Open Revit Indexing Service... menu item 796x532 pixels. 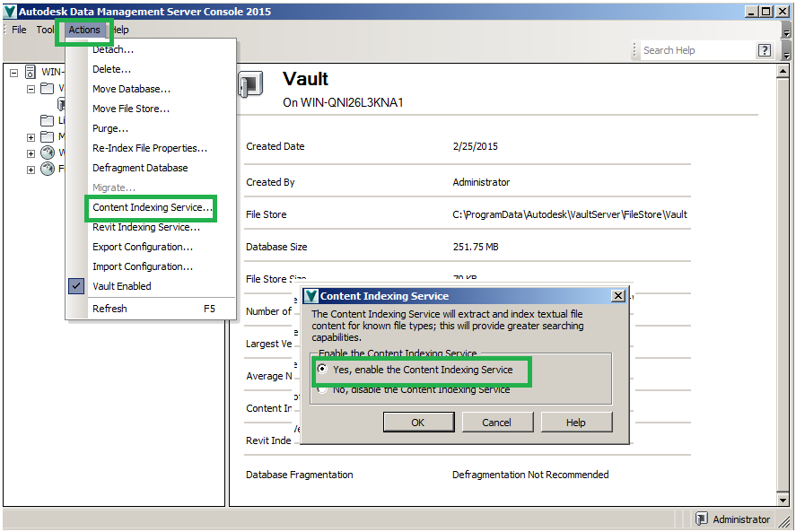point(146,227)
